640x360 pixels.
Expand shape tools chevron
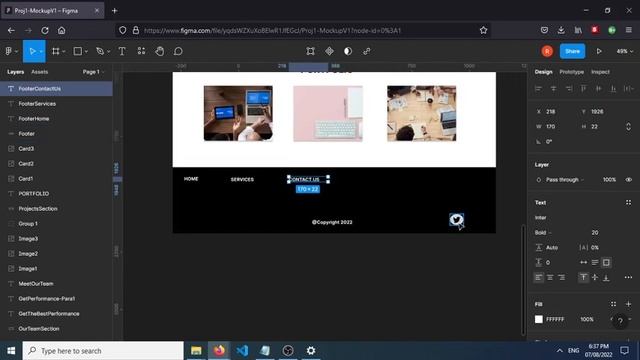tap(86, 52)
